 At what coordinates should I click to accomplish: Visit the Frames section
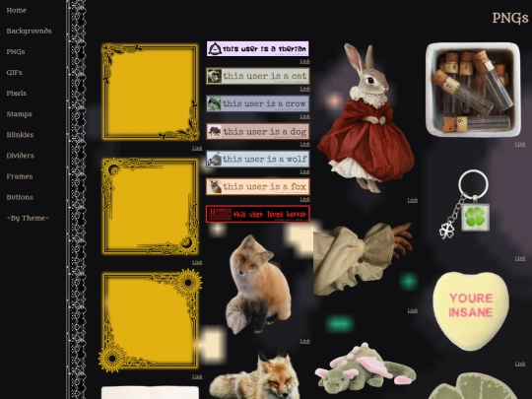(x=20, y=176)
